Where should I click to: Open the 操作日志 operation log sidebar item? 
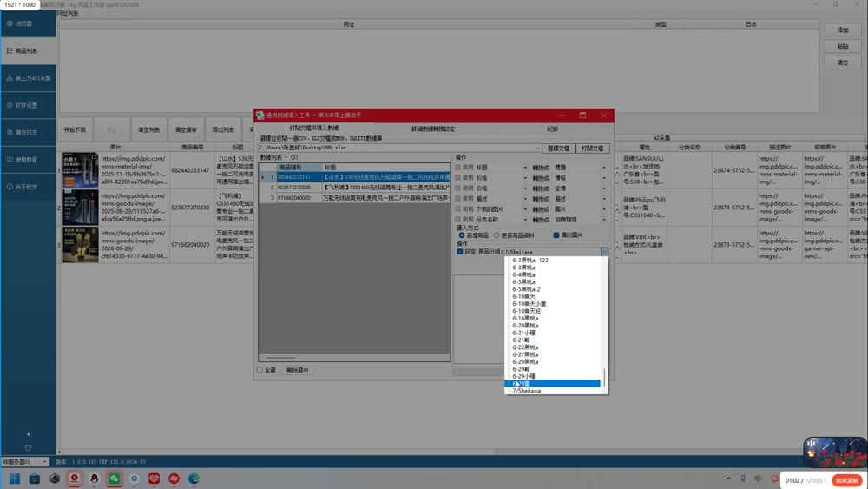[28, 132]
